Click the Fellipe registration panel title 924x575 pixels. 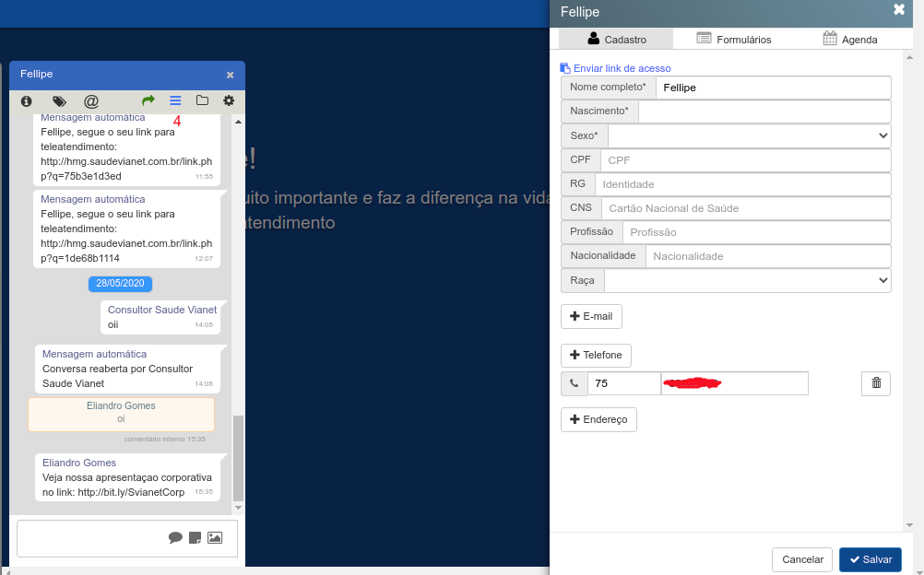pyautogui.click(x=580, y=12)
